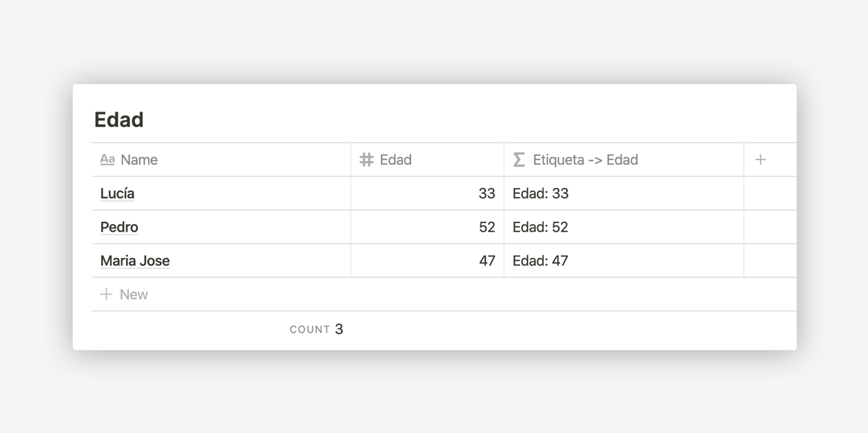Screen dimensions: 868x433
Task: Open the Pedro page
Action: [119, 227]
